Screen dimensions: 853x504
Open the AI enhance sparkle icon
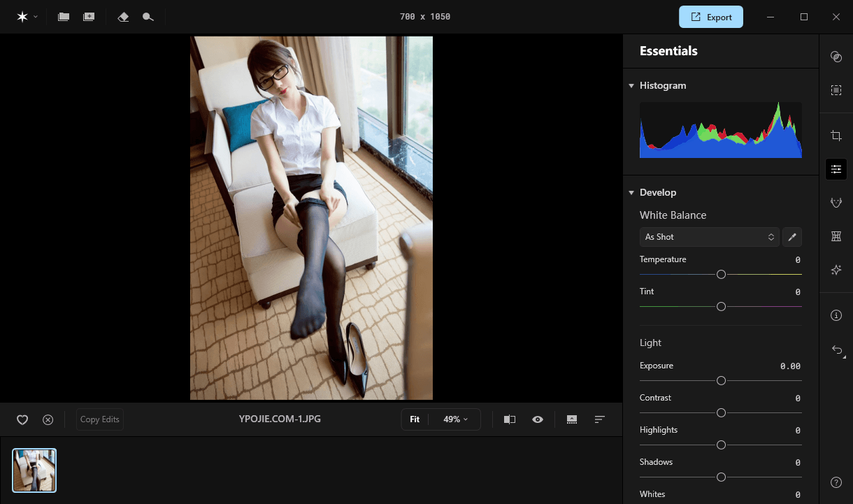(836, 270)
